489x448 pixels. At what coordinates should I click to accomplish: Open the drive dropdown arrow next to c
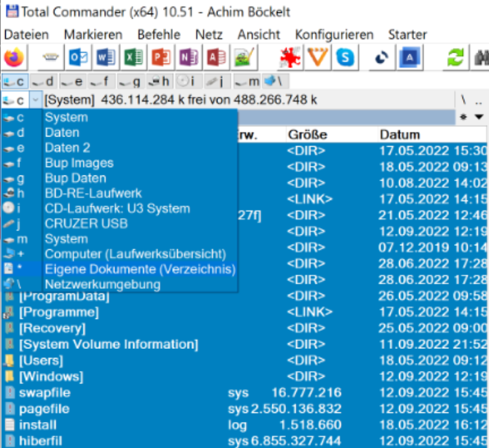[36, 100]
